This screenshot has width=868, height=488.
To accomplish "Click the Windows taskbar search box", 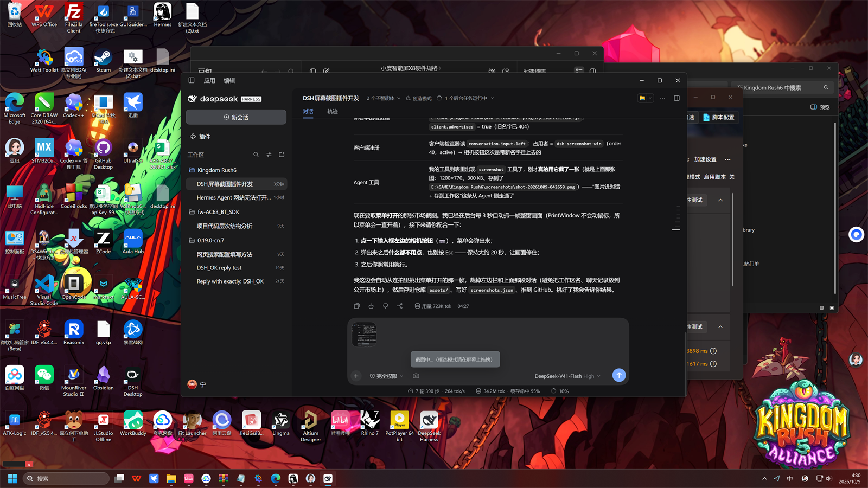I will [x=67, y=478].
